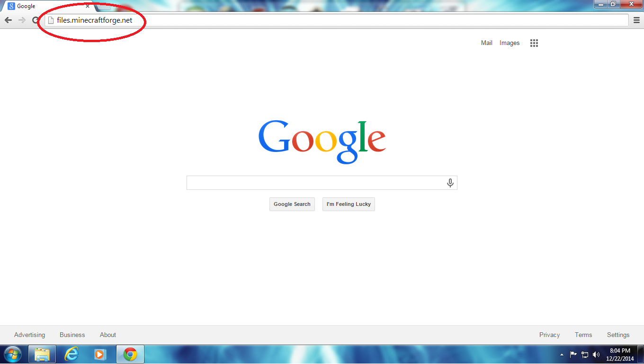This screenshot has width=644, height=364.
Task: Open Windows Explorer from the taskbar
Action: [42, 354]
